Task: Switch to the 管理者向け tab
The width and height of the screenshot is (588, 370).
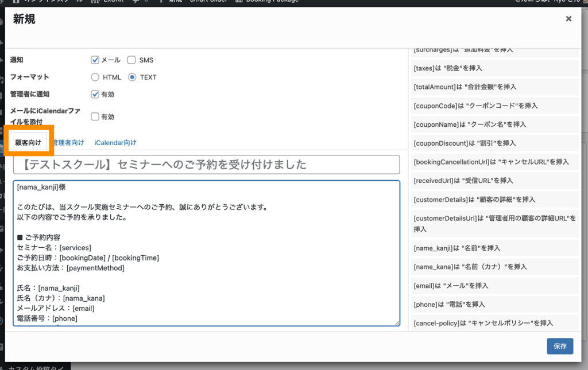Action: pyautogui.click(x=68, y=142)
